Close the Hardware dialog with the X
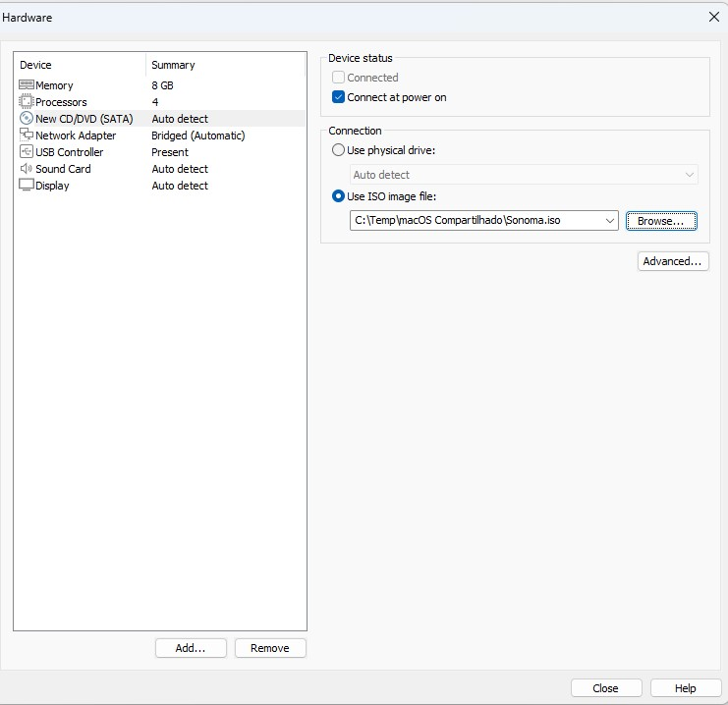 click(x=714, y=17)
